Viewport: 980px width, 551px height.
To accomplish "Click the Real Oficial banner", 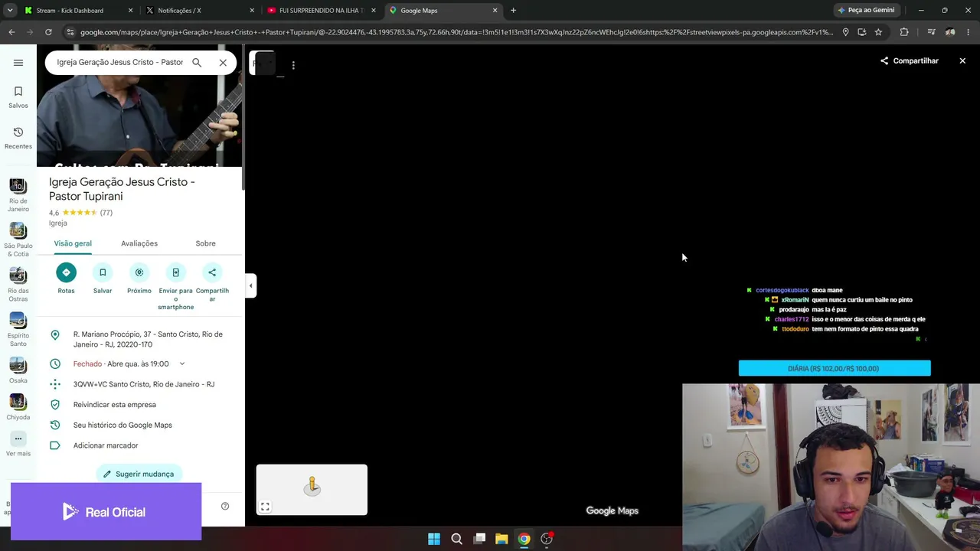I will [106, 511].
